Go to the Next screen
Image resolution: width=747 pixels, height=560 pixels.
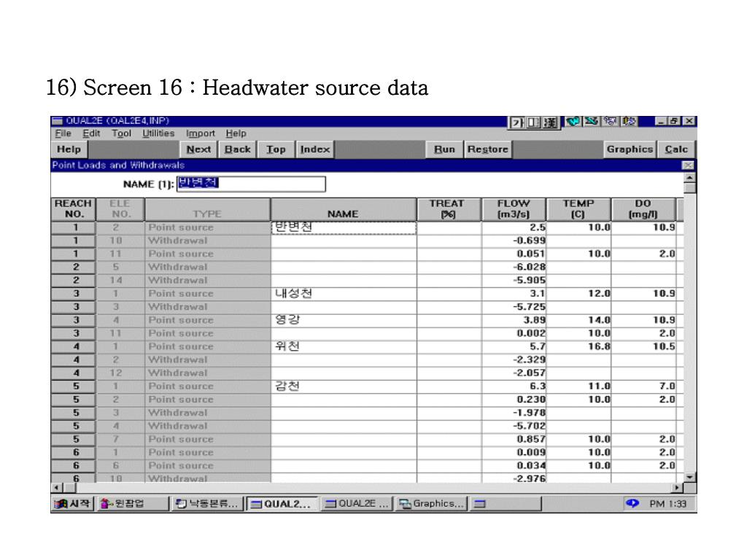(198, 149)
